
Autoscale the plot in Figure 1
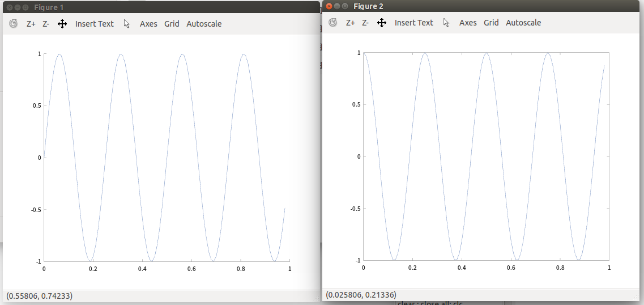tap(204, 24)
